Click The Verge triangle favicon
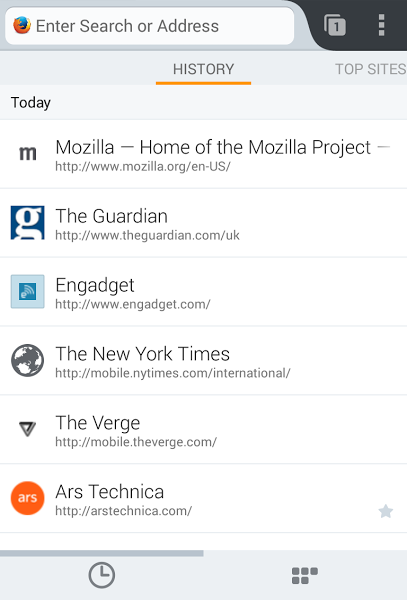 [28, 429]
